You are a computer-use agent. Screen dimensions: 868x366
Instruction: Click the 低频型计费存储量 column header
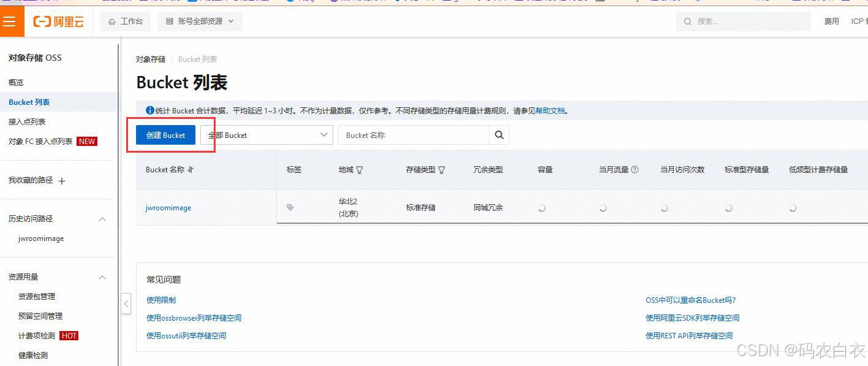coord(818,169)
